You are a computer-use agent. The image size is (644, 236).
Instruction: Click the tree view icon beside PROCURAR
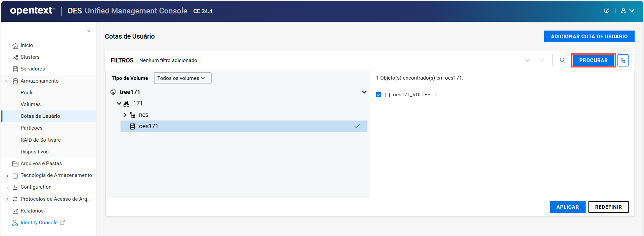623,60
